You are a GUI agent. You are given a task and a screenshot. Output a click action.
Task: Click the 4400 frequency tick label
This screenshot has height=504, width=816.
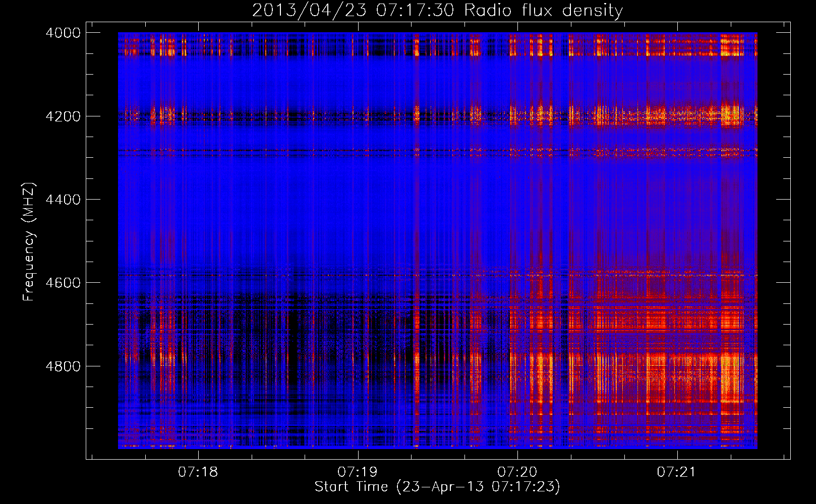tap(63, 200)
